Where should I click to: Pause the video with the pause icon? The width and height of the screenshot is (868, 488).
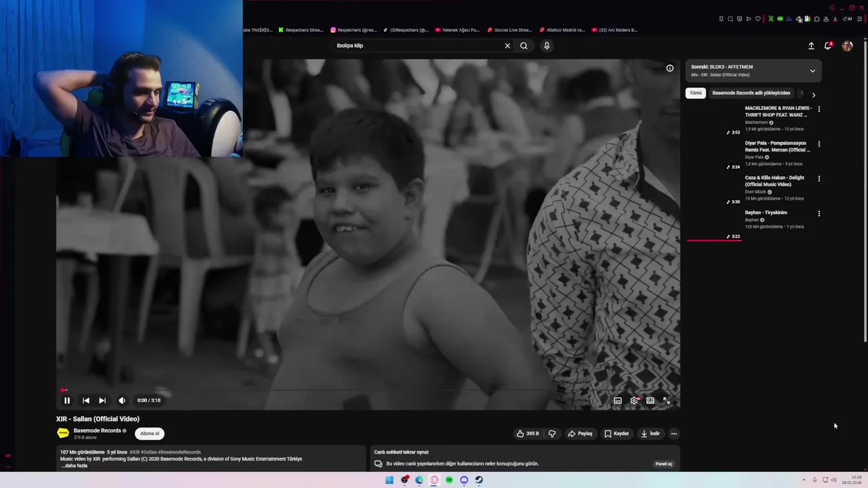tap(66, 401)
